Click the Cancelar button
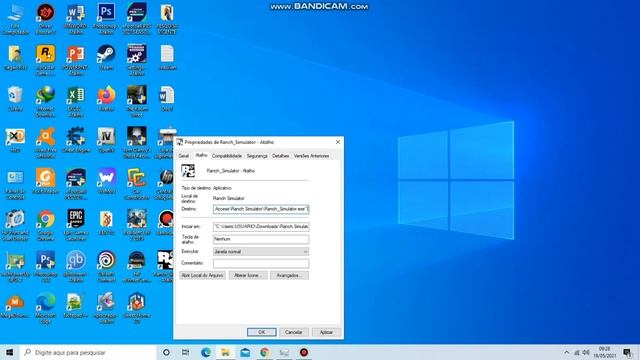 [x=293, y=332]
